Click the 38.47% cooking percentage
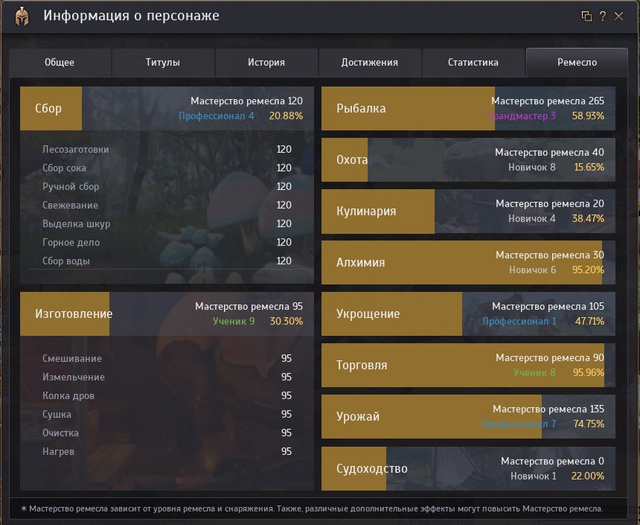The width and height of the screenshot is (640, 525). point(588,219)
